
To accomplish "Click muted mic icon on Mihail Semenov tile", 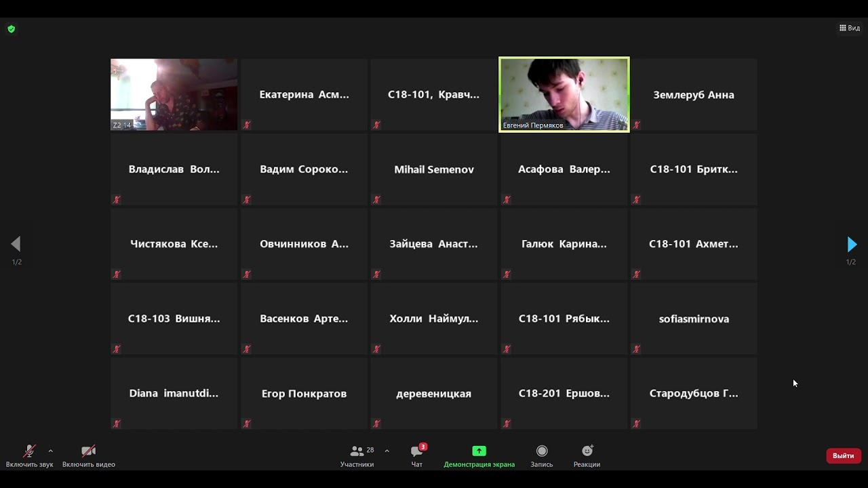I will (376, 199).
